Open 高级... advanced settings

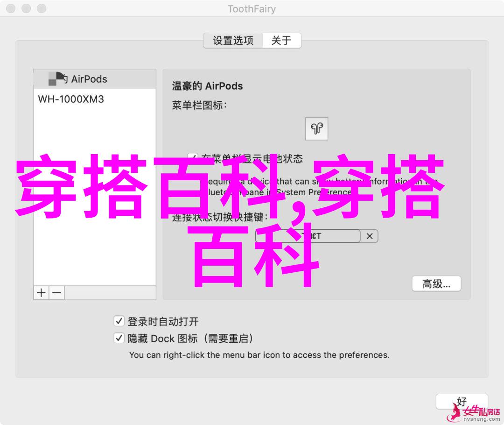(x=436, y=284)
